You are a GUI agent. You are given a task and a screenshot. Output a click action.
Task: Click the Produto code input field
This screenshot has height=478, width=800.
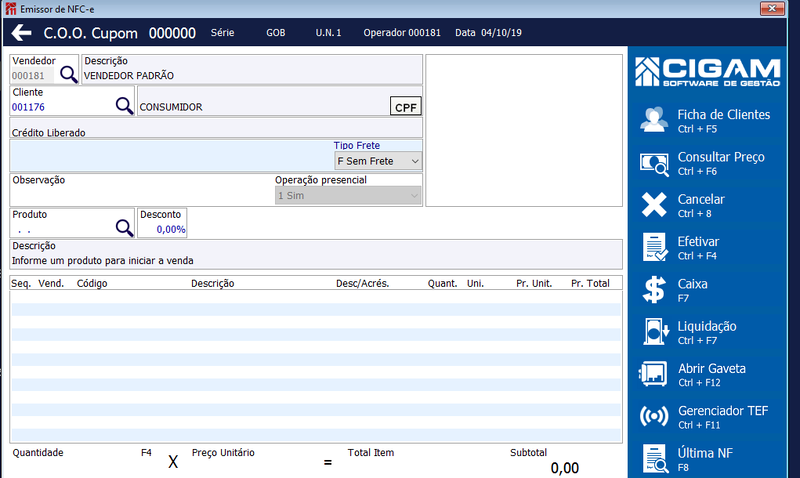coord(62,229)
